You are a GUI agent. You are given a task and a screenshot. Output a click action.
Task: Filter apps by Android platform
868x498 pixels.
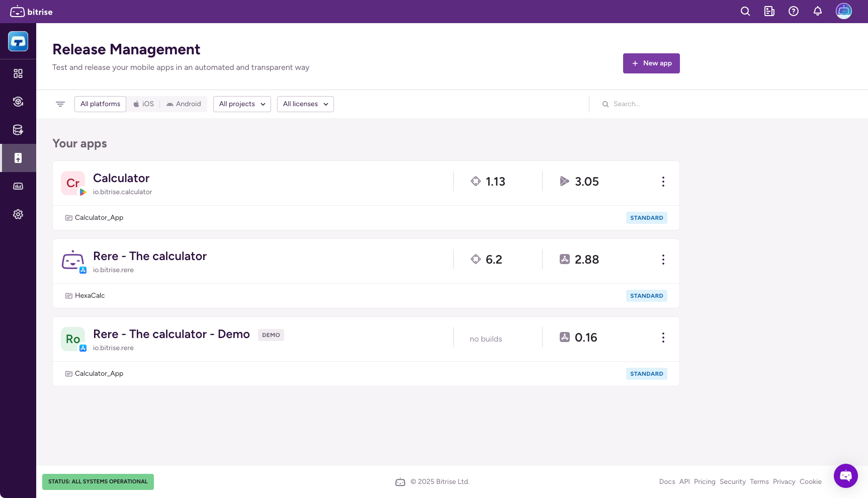click(x=184, y=104)
